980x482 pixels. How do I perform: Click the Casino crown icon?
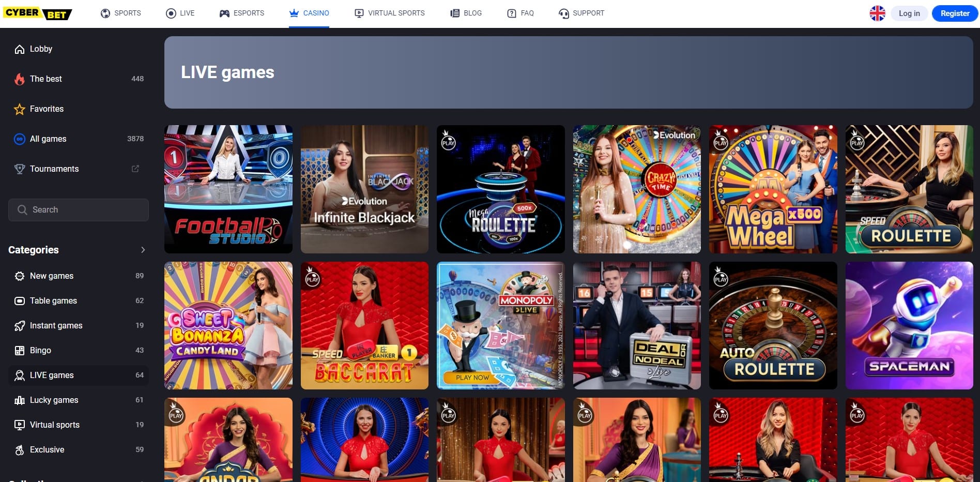click(x=294, y=13)
